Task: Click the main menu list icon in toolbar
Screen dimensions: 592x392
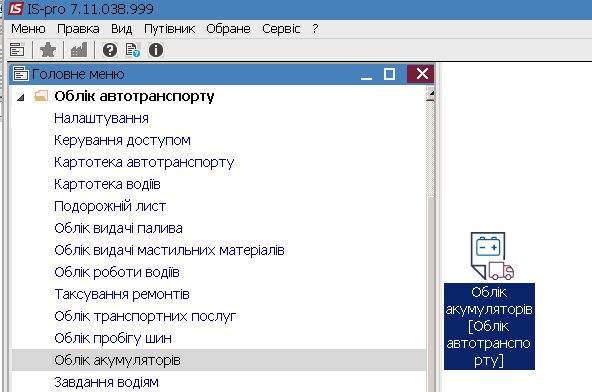Action: click(17, 50)
